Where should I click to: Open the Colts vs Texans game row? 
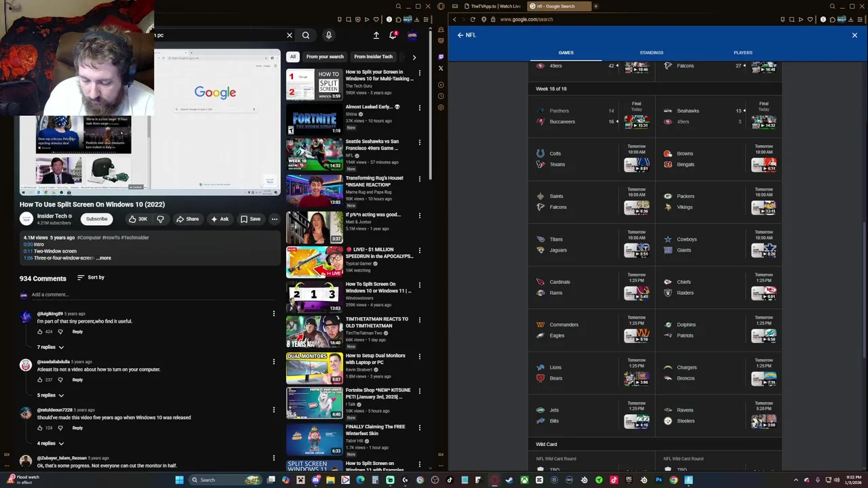tap(593, 159)
